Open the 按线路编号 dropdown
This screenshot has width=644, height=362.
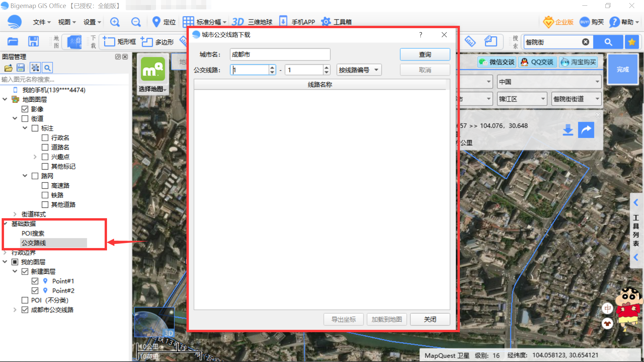[x=359, y=70]
